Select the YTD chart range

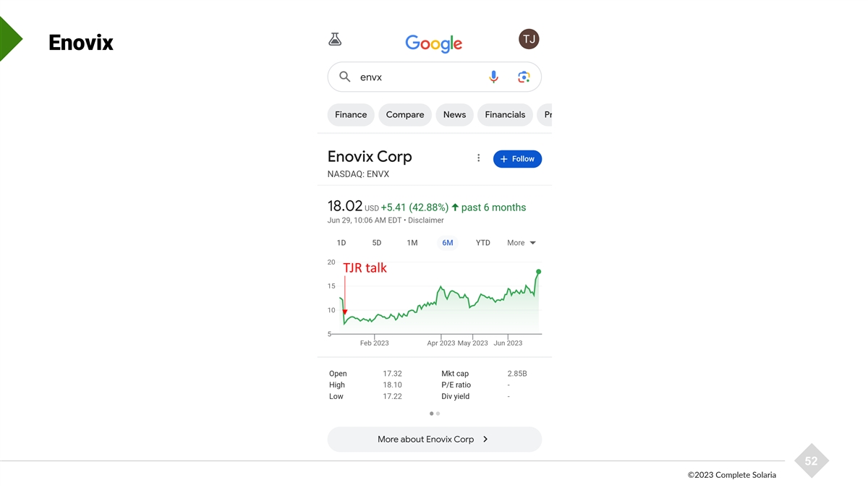[x=483, y=243]
